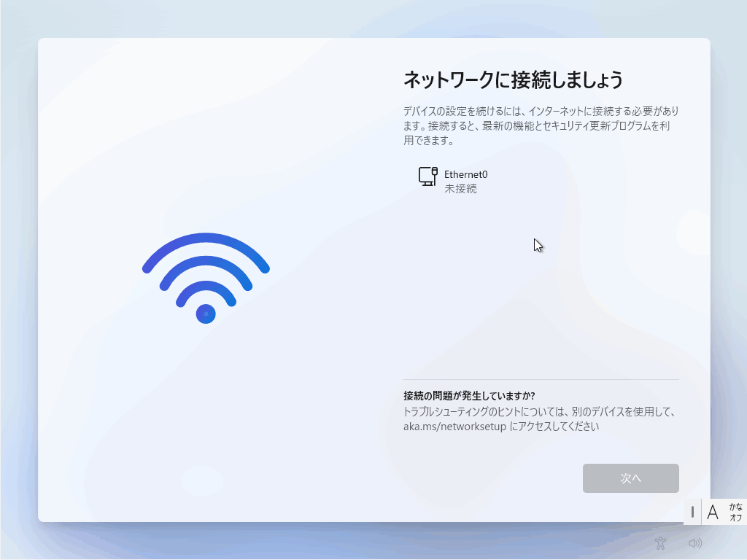Click the 次へ button
Image resolution: width=747 pixels, height=560 pixels.
[631, 478]
